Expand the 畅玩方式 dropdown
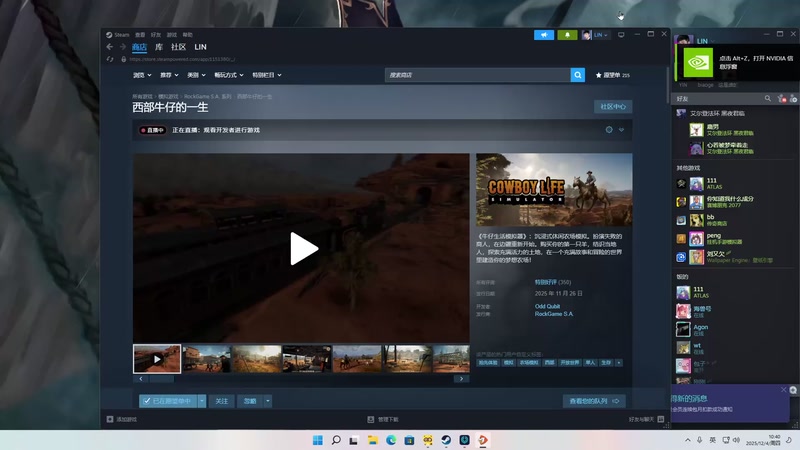Screen dimensions: 800x450 (x=229, y=75)
